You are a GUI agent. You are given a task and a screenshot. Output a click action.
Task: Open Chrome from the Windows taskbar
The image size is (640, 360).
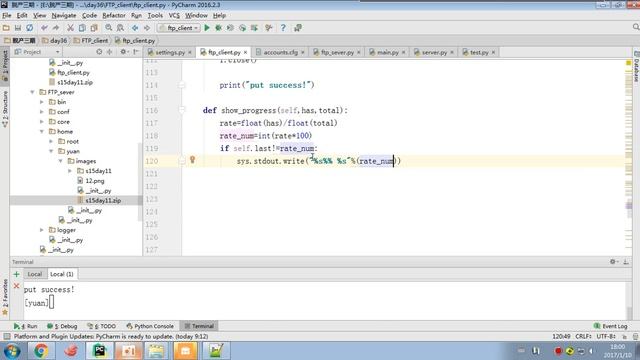coord(41,351)
